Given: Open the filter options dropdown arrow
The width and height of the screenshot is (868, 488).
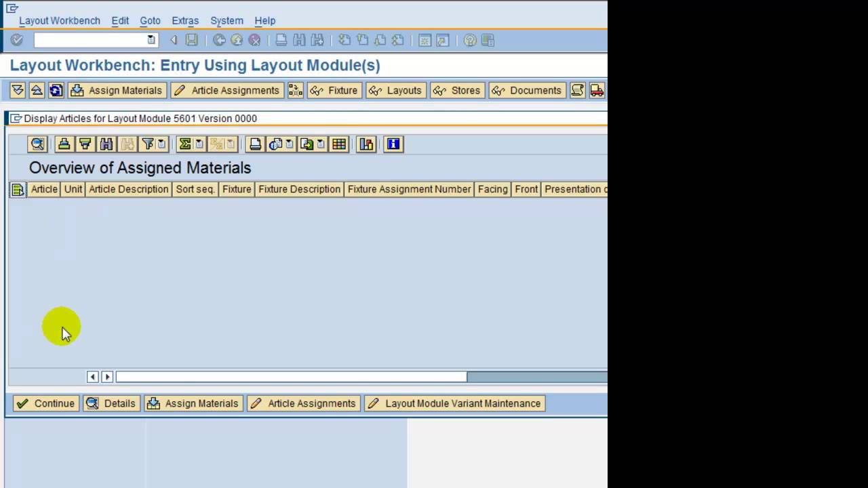Looking at the screenshot, I should click(x=162, y=144).
